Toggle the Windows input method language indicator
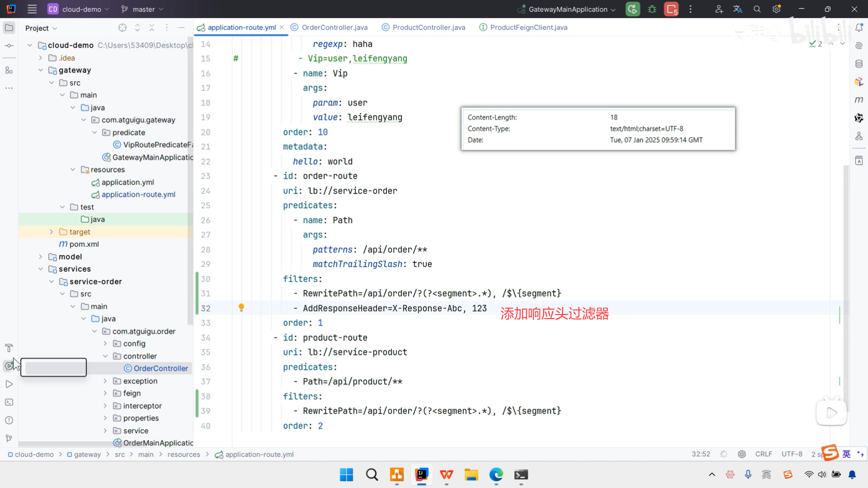868x488 pixels. (x=767, y=474)
